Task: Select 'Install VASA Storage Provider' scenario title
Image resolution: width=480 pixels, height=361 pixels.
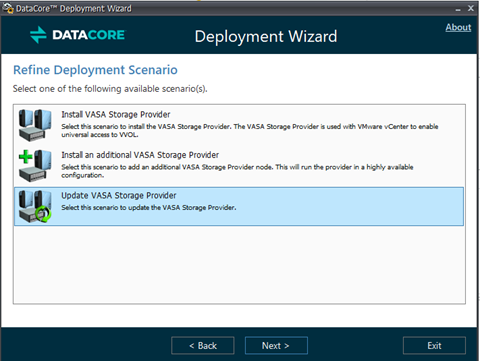Action: click(116, 114)
